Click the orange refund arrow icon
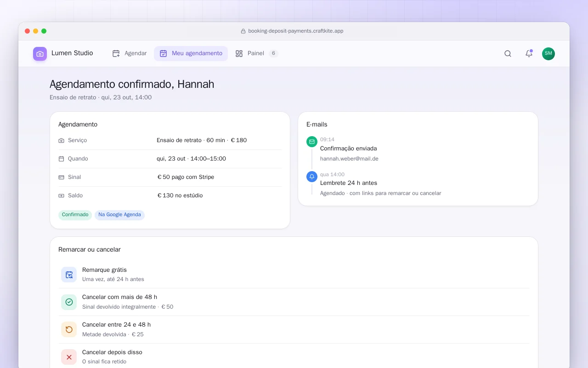The image size is (588, 368). click(x=69, y=329)
